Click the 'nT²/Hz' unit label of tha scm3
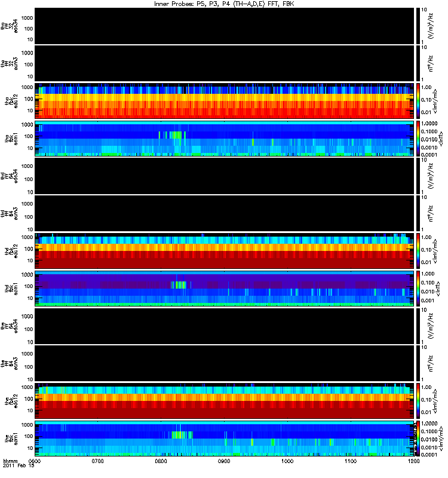The image size is (448, 478). 431,63
